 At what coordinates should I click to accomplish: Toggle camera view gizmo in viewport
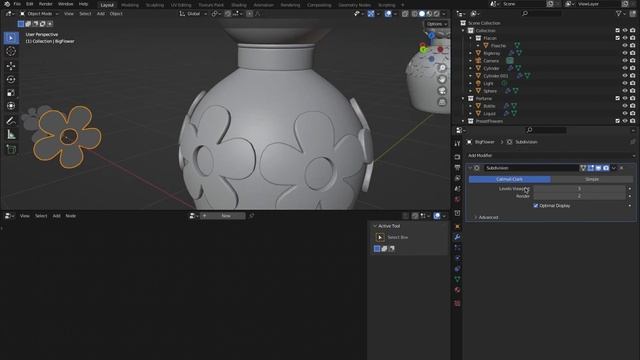(442, 91)
